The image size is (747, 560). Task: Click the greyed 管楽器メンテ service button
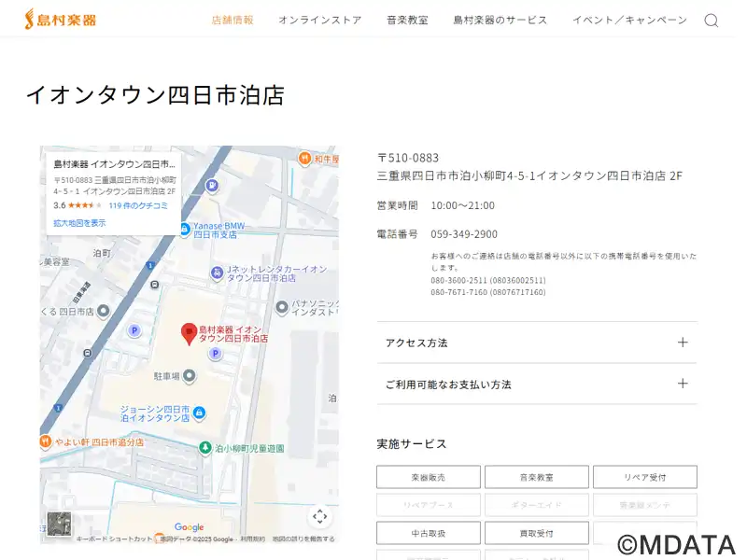point(645,505)
